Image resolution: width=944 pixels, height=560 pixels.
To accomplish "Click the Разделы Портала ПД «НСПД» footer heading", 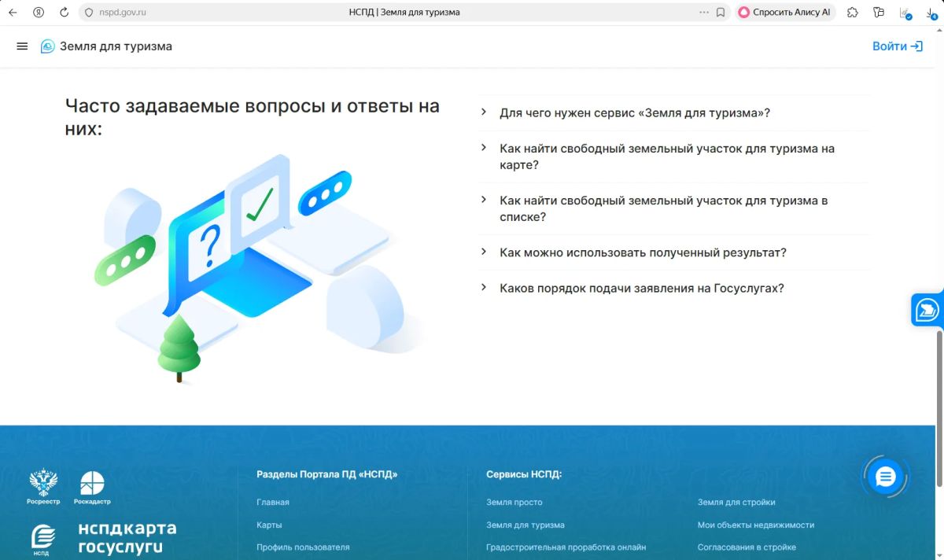I will pos(327,474).
